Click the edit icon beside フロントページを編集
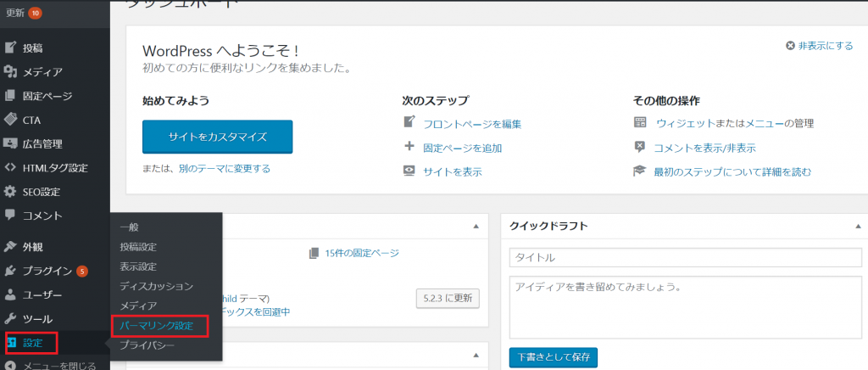868x370 pixels. click(409, 122)
